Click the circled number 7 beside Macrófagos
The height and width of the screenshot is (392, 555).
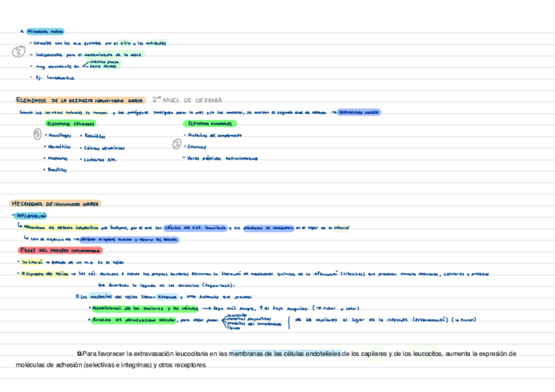click(x=37, y=134)
